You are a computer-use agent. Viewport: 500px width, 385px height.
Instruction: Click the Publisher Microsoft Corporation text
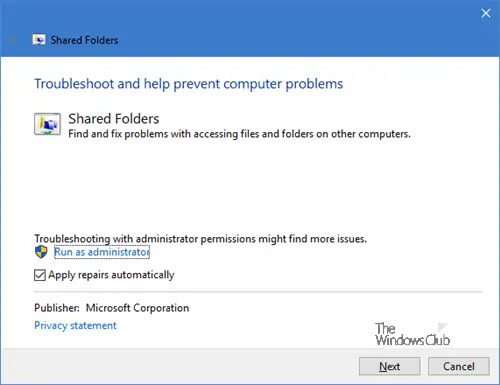[x=112, y=308]
